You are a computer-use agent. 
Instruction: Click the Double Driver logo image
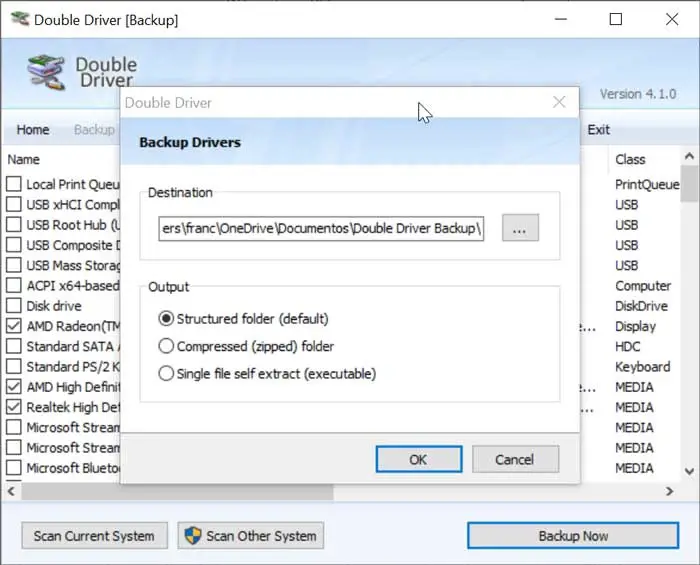click(46, 72)
